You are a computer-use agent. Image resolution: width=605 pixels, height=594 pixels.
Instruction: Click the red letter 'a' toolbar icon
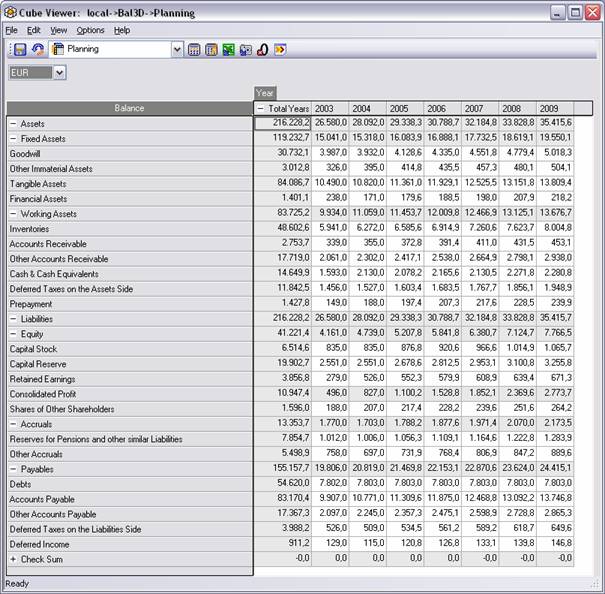point(261,49)
